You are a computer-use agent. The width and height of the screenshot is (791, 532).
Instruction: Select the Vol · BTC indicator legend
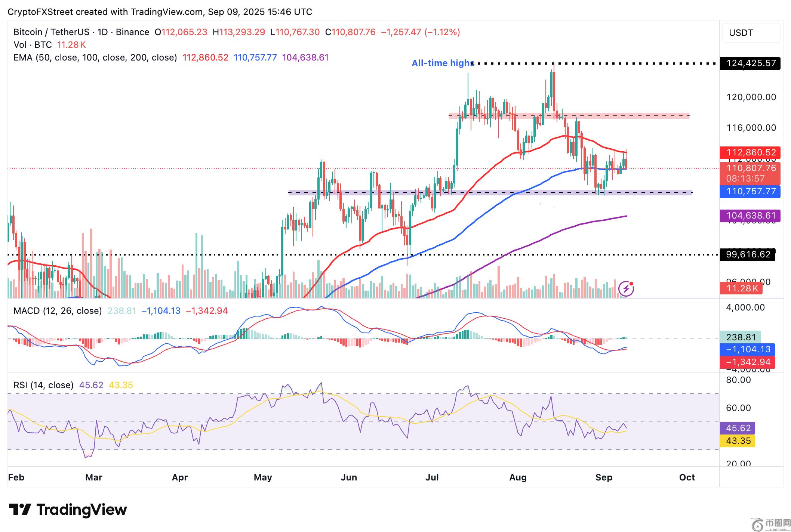click(33, 45)
